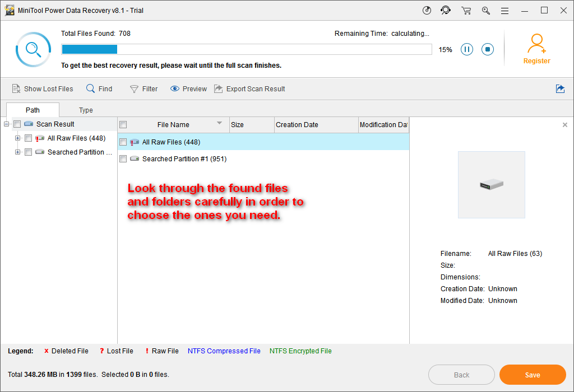574x392 pixels.
Task: Open the support headset icon in title bar
Action: [446, 10]
